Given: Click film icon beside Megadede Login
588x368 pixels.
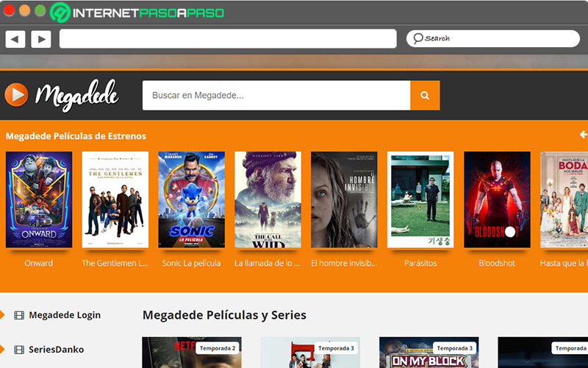Looking at the screenshot, I should point(19,316).
